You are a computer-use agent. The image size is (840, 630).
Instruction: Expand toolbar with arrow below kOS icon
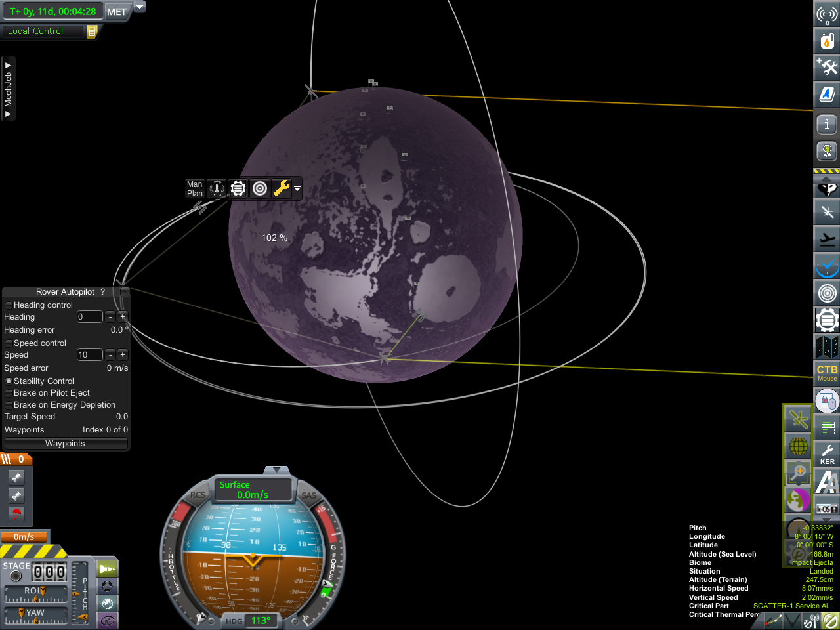click(826, 521)
